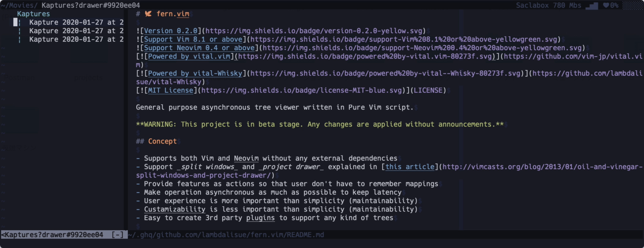Open the Support Vim 8.1 or above badge link
This screenshot has height=248, width=644.
tap(193, 39)
